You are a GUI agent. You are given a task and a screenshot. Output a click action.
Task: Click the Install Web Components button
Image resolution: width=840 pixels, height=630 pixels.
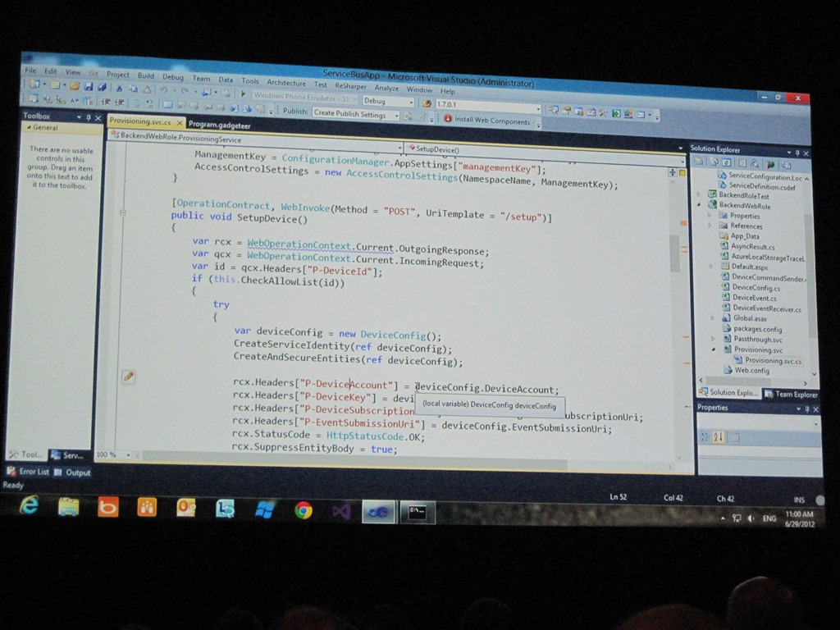click(487, 121)
